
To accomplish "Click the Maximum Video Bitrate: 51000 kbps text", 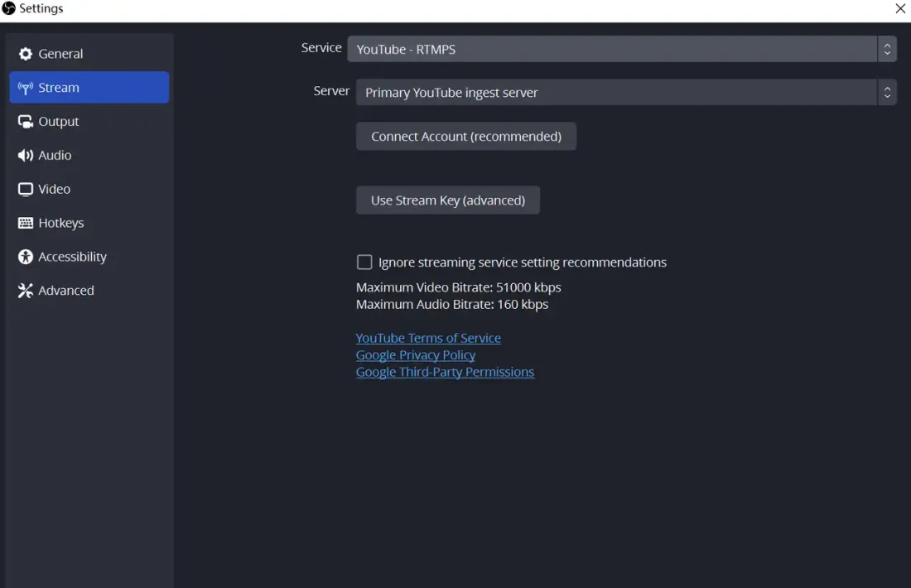I will pyautogui.click(x=459, y=287).
